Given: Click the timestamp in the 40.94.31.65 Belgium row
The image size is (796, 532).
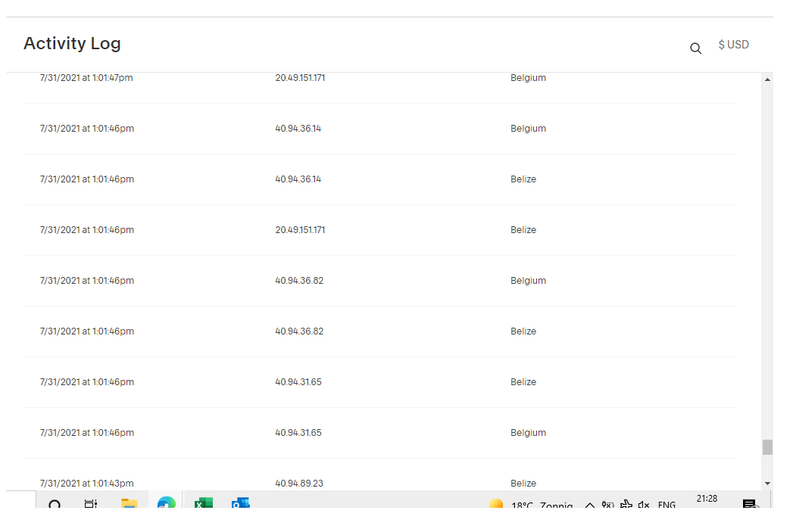Looking at the screenshot, I should pos(87,433).
